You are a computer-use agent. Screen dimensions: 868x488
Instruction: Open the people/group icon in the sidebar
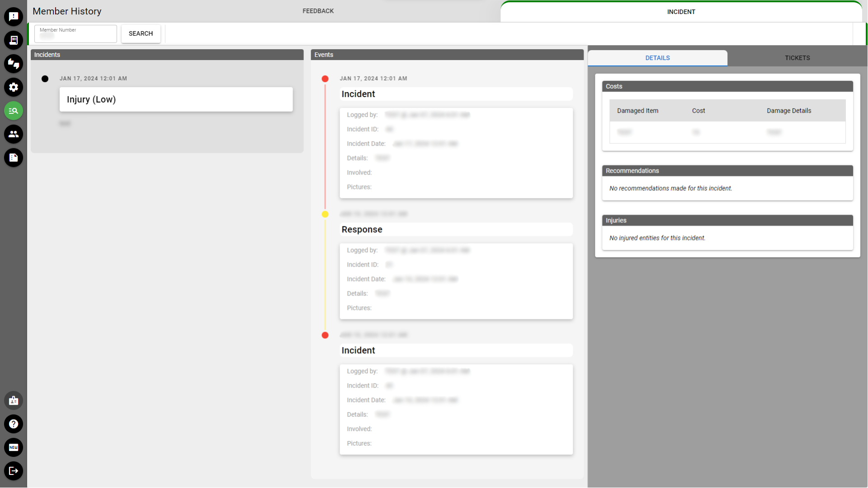coord(14,134)
